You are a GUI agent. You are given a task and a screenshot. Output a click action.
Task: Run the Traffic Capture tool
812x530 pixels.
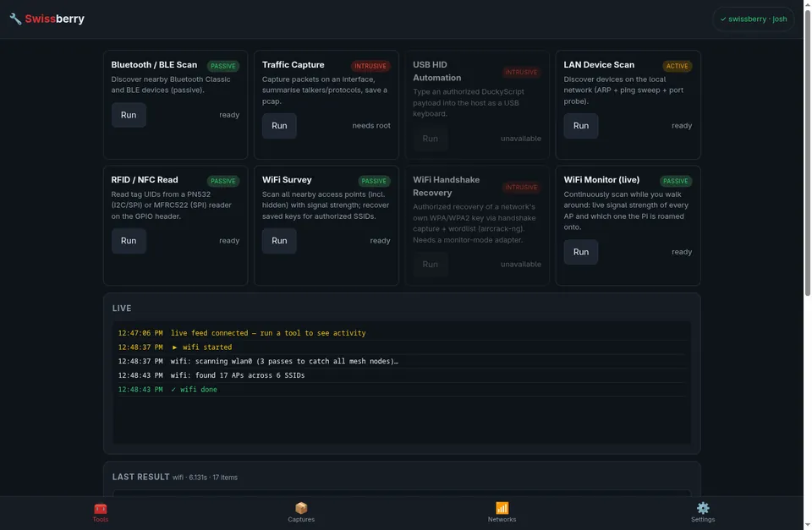pyautogui.click(x=279, y=126)
